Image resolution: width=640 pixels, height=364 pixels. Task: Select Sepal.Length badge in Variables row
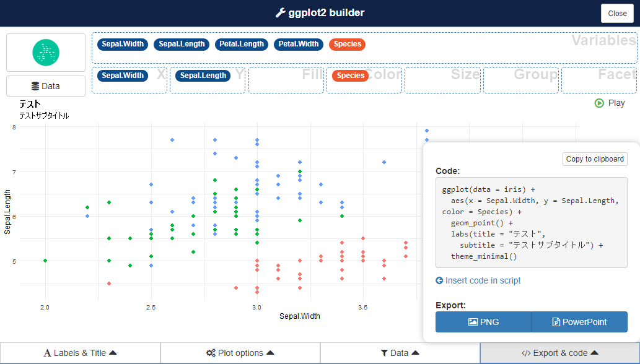tap(182, 44)
